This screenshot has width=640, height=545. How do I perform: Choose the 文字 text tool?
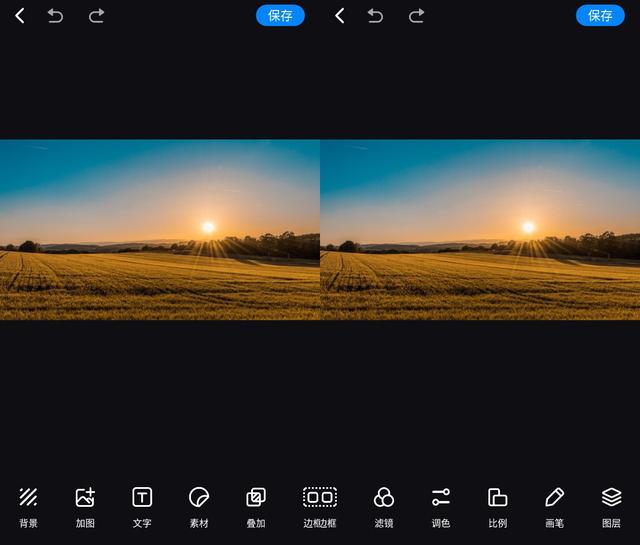(x=142, y=505)
